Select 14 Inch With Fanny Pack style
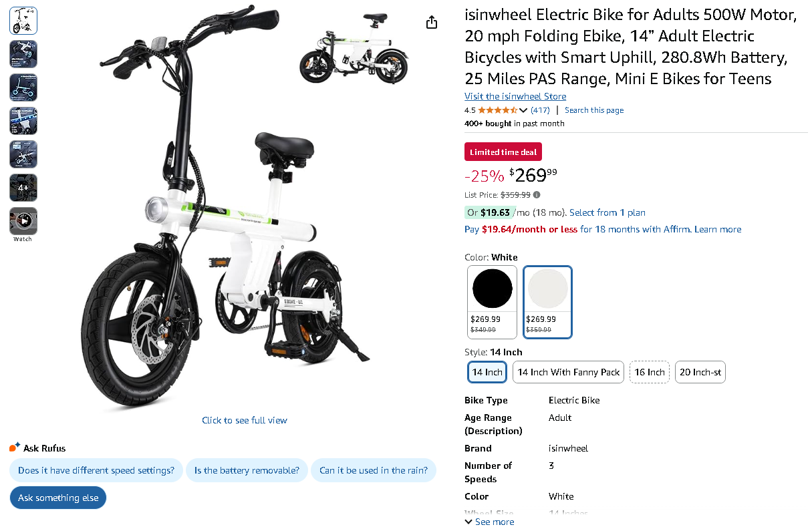This screenshot has height=529, width=812. pos(568,372)
